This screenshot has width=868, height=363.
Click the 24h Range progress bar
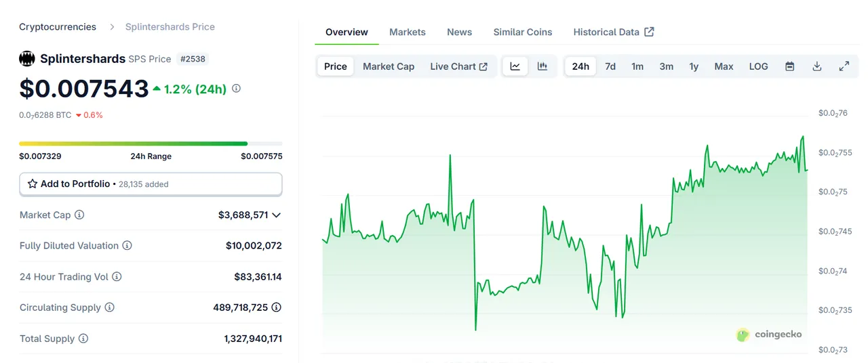(151, 144)
